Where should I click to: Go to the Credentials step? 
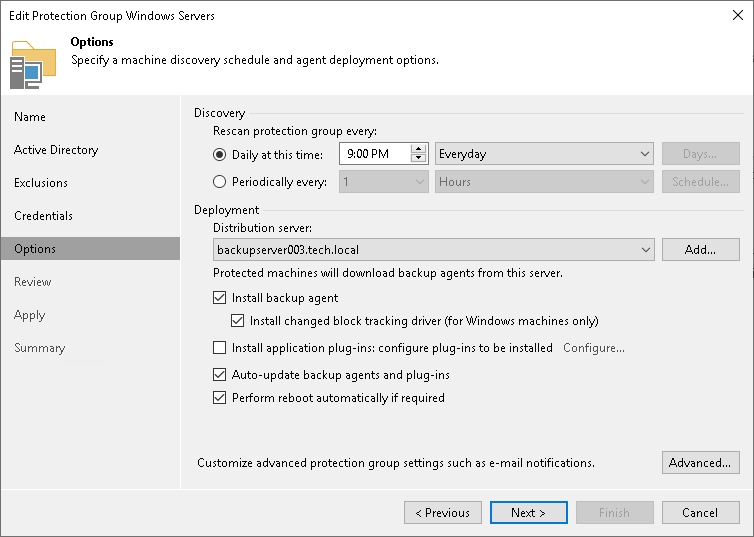(x=43, y=216)
